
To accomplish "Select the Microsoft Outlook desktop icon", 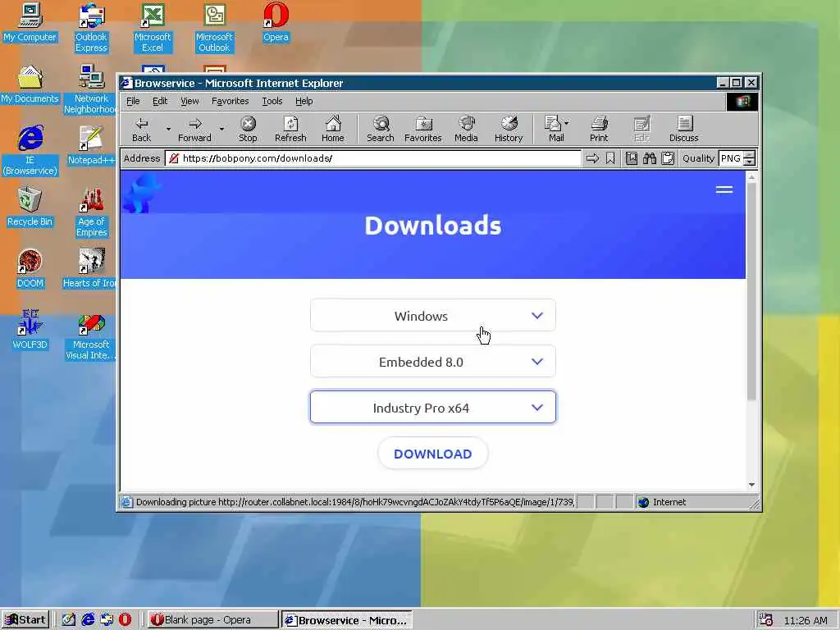I will coord(214,28).
